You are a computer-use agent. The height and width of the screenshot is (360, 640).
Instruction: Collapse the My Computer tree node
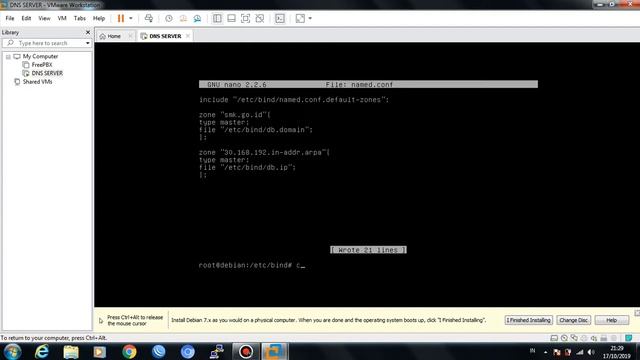(8, 57)
